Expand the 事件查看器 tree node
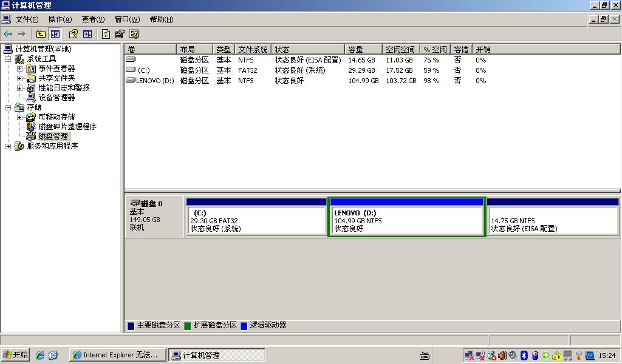This screenshot has width=622, height=364. pos(19,69)
